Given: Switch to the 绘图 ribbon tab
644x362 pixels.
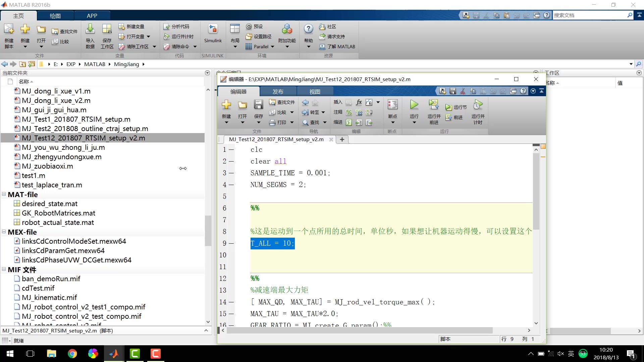Looking at the screenshot, I should 55,15.
